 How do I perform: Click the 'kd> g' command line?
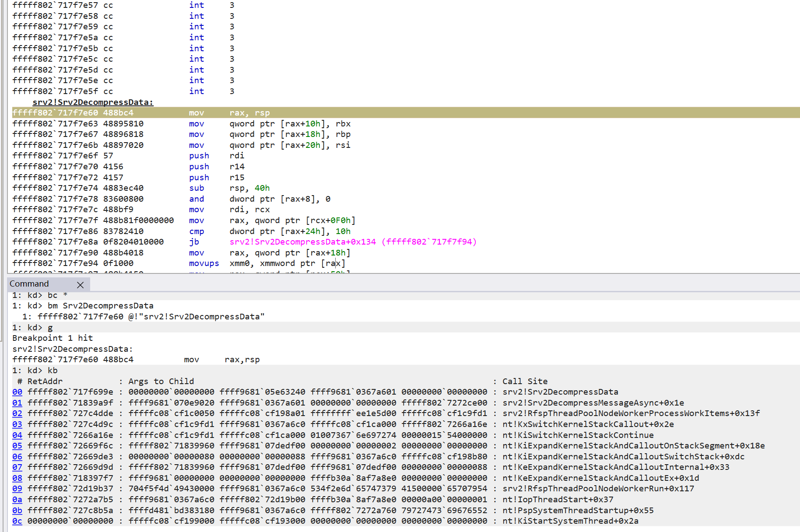tap(32, 328)
